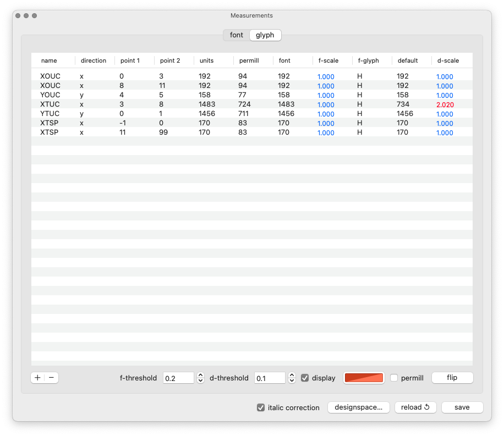Click the minus button to remove measurement
The image size is (504, 436).
point(51,378)
